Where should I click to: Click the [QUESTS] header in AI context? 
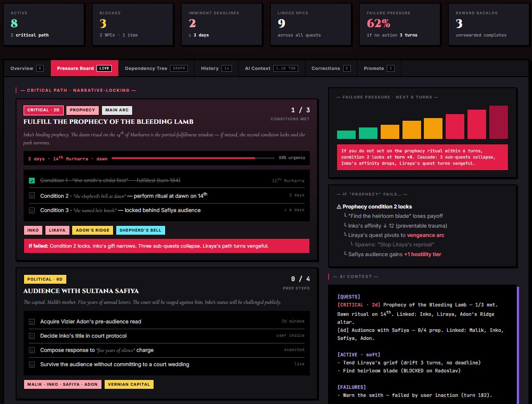click(349, 297)
